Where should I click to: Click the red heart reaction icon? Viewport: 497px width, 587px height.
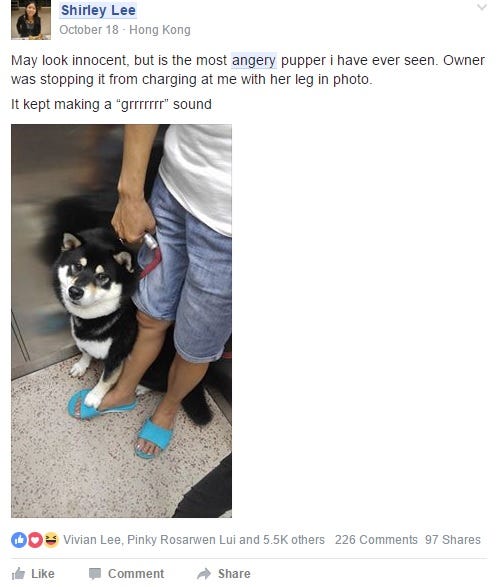pyautogui.click(x=35, y=540)
